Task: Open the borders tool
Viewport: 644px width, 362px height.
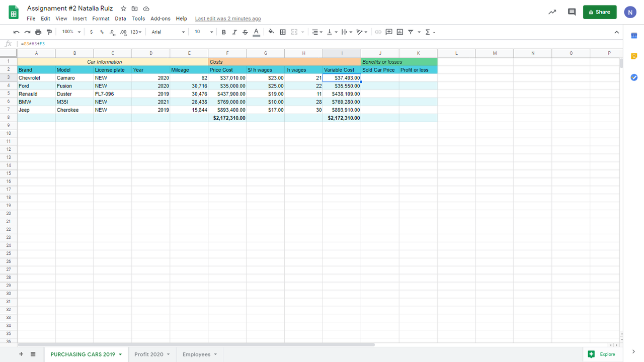Action: pos(283,32)
